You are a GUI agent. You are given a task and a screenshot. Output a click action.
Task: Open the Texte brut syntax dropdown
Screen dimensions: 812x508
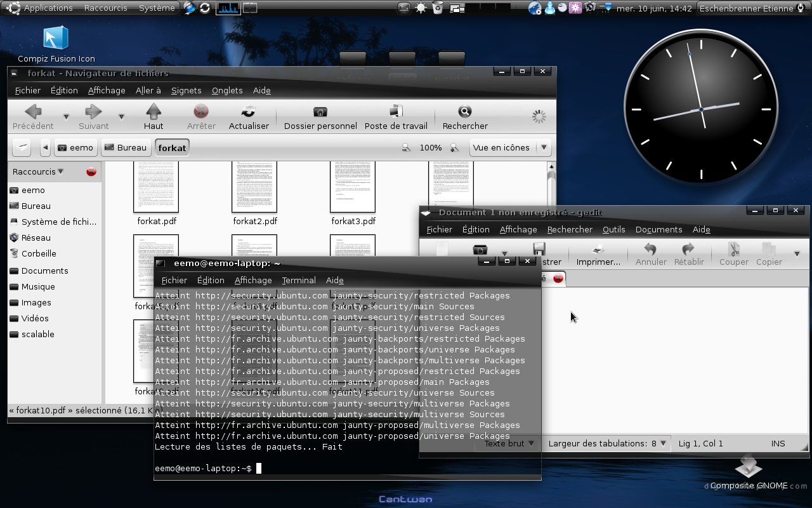coord(508,443)
